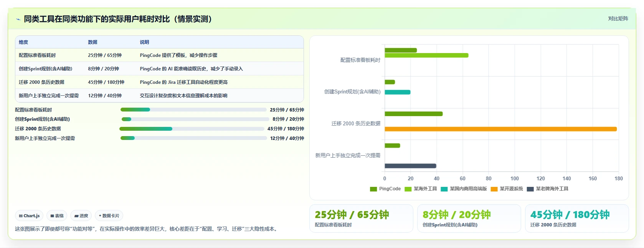The height and width of the screenshot is (248, 644).
Task: Click chart y-axis label 创建Sprint规划(含AI辅助)
Action: (x=352, y=92)
